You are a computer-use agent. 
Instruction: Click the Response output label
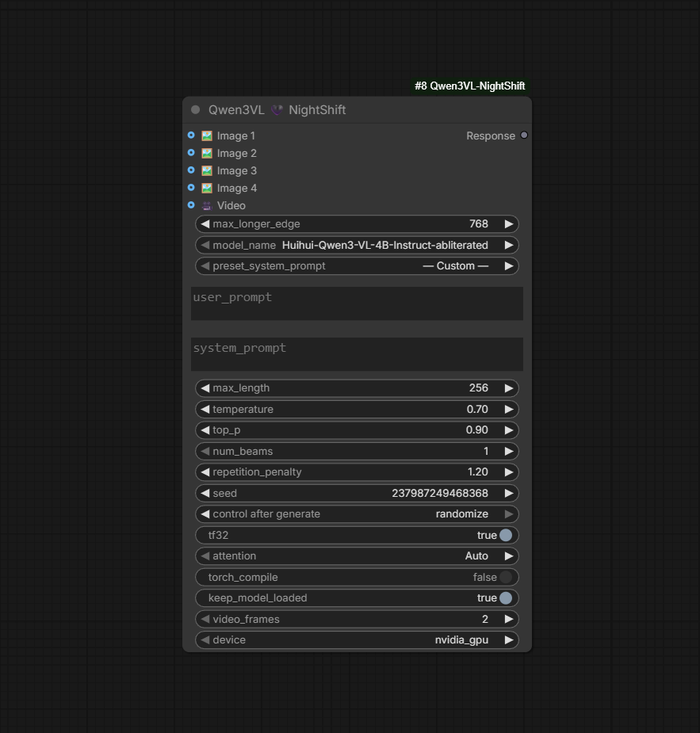pyautogui.click(x=491, y=136)
